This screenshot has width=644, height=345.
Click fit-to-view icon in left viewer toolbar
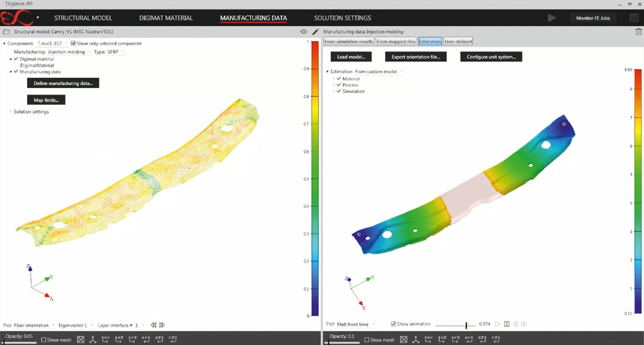tap(80, 339)
